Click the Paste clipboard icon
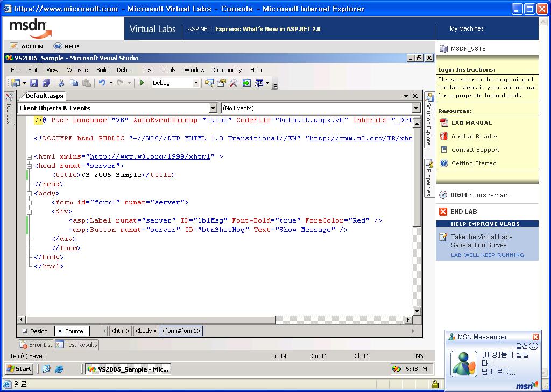Screen dimensions: 551x392 86,83
